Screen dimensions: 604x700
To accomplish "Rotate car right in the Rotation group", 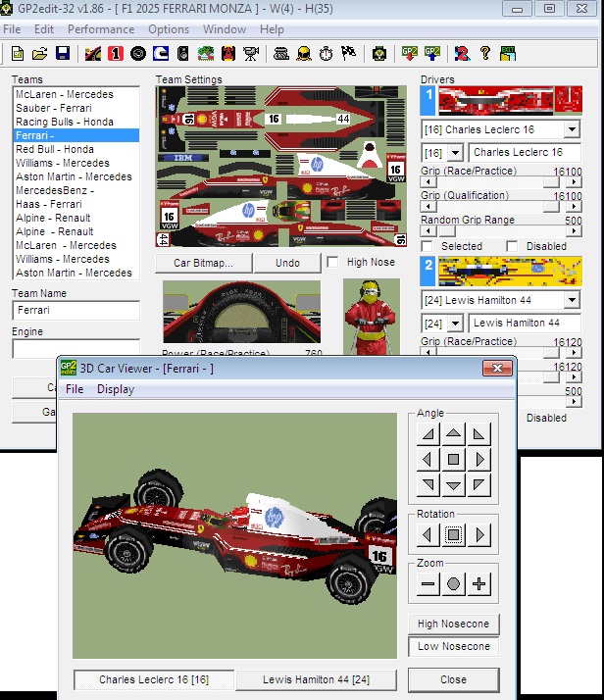I will 478,535.
